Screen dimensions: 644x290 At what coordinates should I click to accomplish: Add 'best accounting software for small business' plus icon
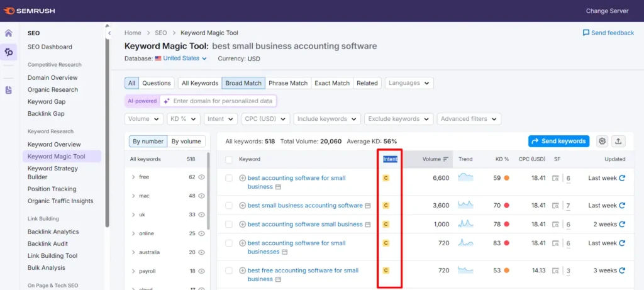coord(242,178)
